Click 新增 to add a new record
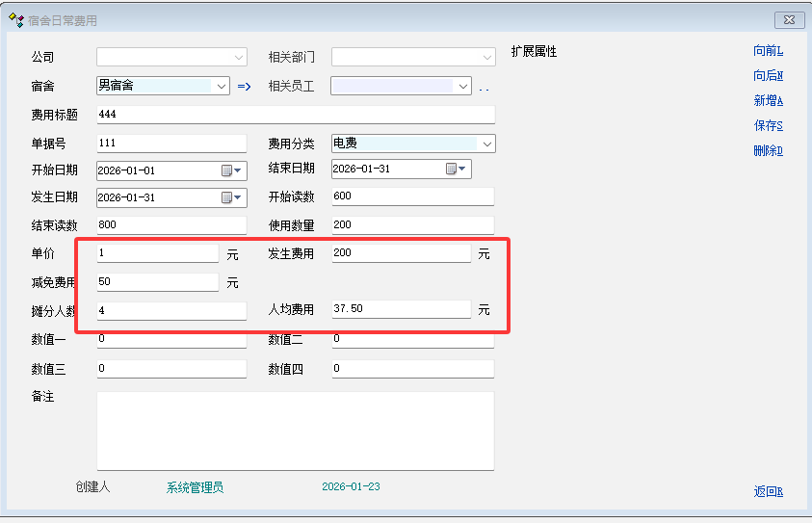812x523 pixels. pos(768,101)
